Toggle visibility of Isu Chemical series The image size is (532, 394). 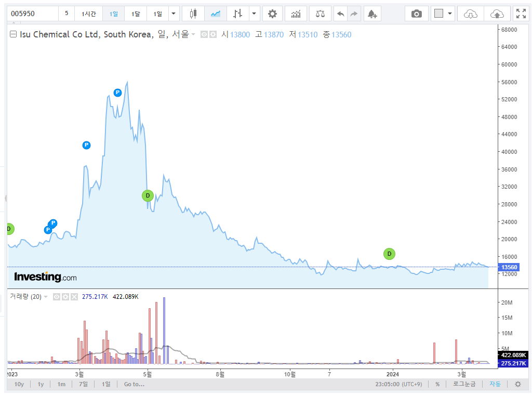(x=204, y=34)
